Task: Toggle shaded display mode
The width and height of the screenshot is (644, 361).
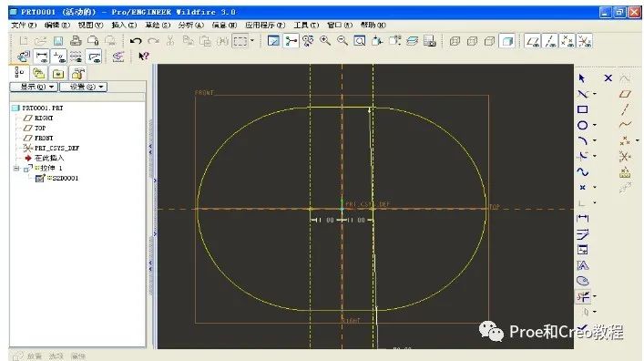Action: coord(507,41)
